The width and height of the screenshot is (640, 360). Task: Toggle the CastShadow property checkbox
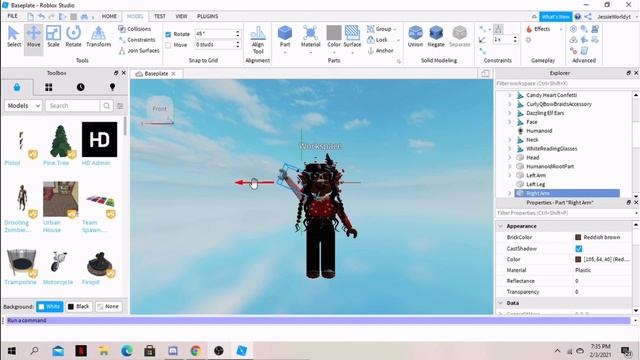pyautogui.click(x=578, y=249)
